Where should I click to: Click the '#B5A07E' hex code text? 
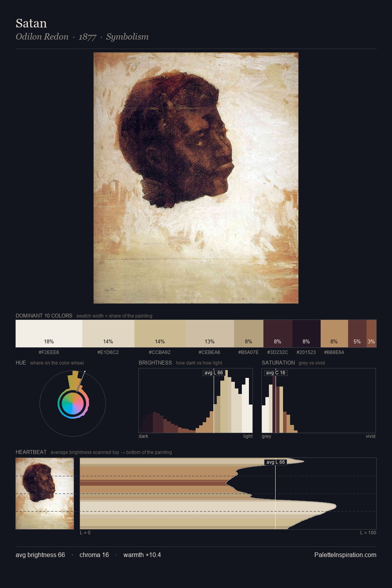pyautogui.click(x=249, y=352)
